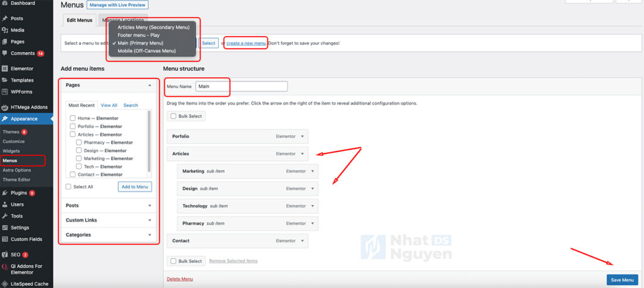
Task: Expand the Articles menu item arrow
Action: [x=303, y=153]
